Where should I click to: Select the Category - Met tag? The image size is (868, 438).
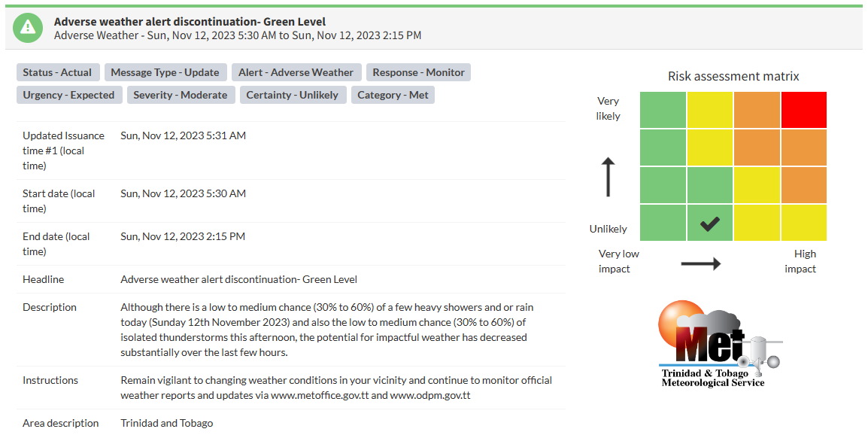pyautogui.click(x=393, y=95)
